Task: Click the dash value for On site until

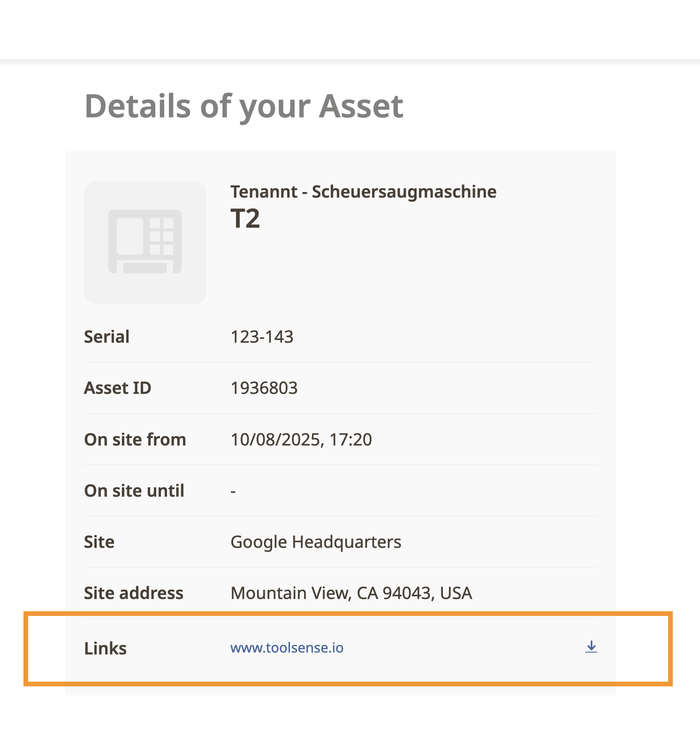Action: tap(233, 491)
